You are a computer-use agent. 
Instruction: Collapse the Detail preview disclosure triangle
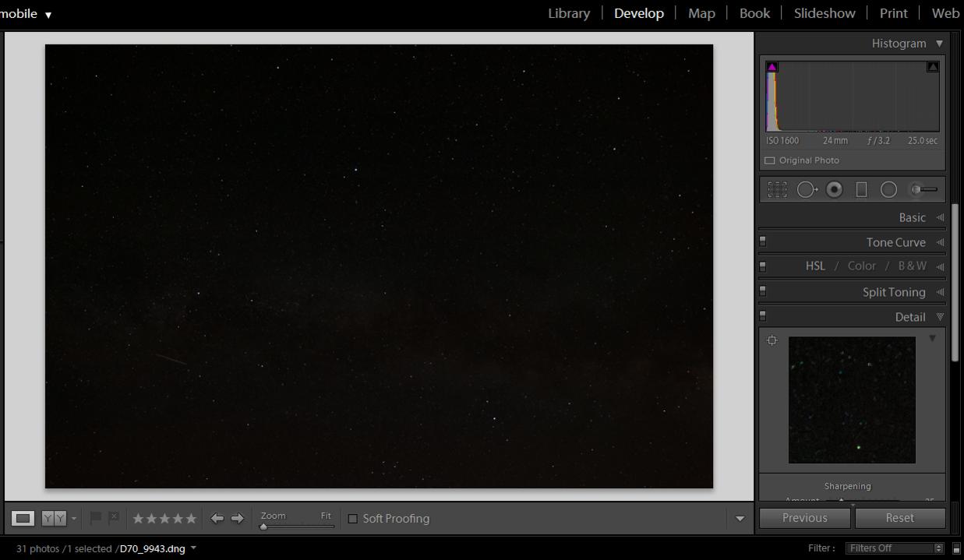(932, 339)
